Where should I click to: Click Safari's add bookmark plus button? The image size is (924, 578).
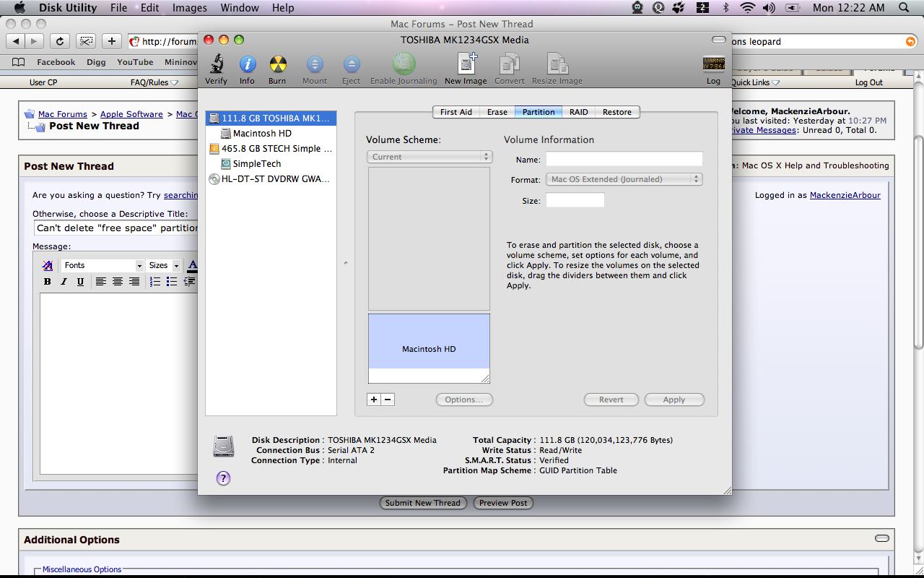coord(111,41)
